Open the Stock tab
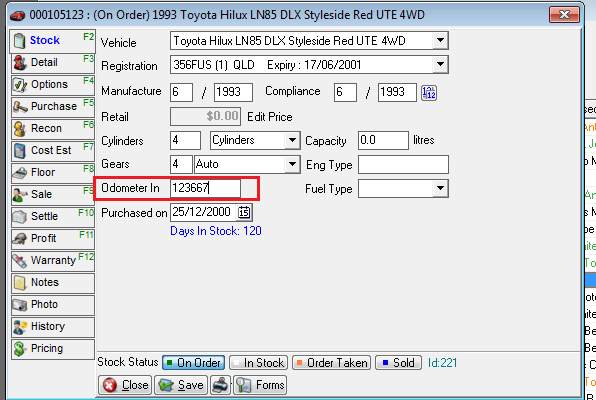596x400 pixels. pos(52,41)
